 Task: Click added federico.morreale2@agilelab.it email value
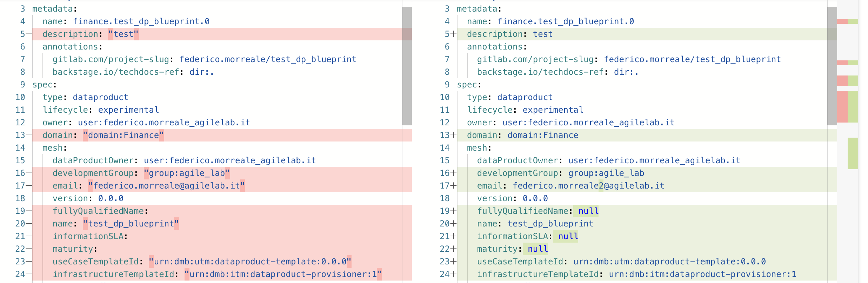pyautogui.click(x=589, y=186)
